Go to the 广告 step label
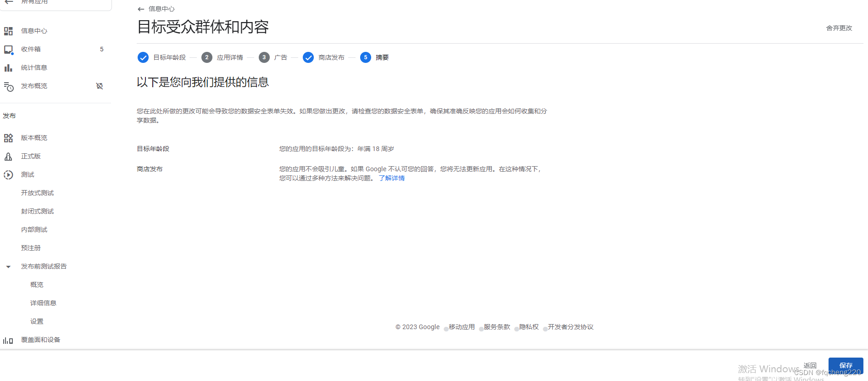This screenshot has height=381, width=868. click(281, 57)
